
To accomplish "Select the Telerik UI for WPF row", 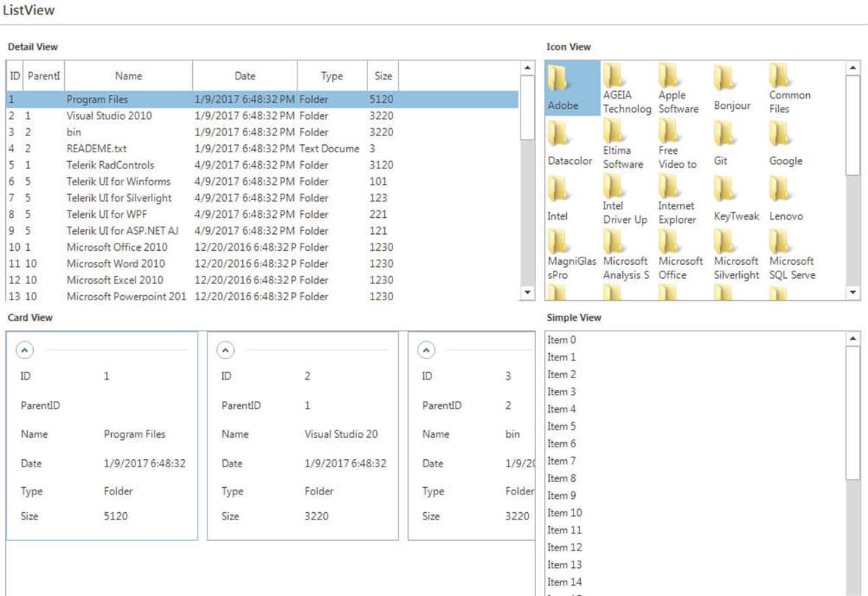I will 262,214.
